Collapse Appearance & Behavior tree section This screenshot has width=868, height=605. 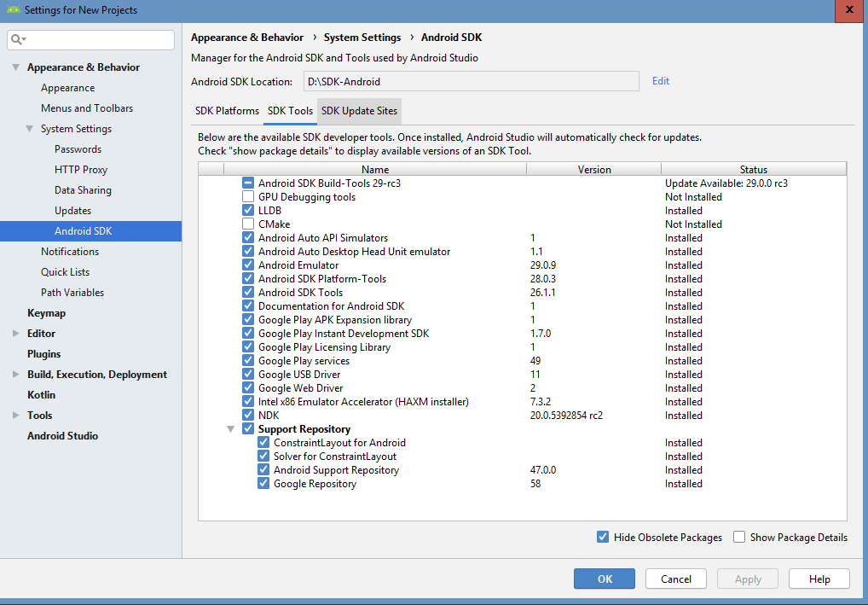(16, 67)
